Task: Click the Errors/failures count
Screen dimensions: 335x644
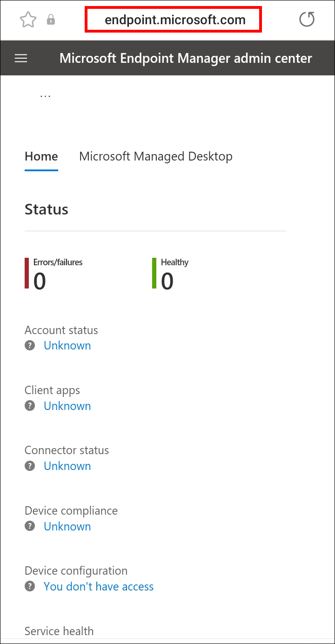Action: (40, 281)
